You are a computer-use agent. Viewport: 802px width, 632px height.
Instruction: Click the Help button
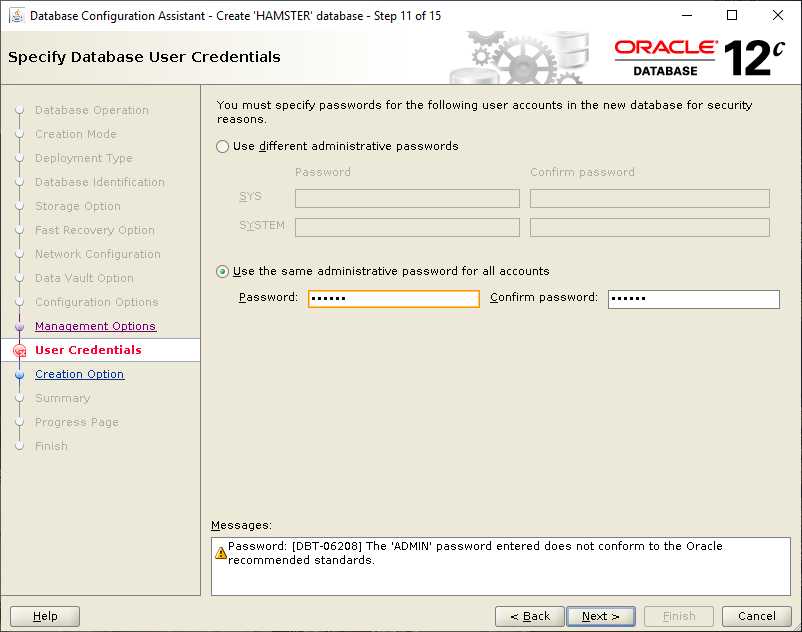click(45, 616)
